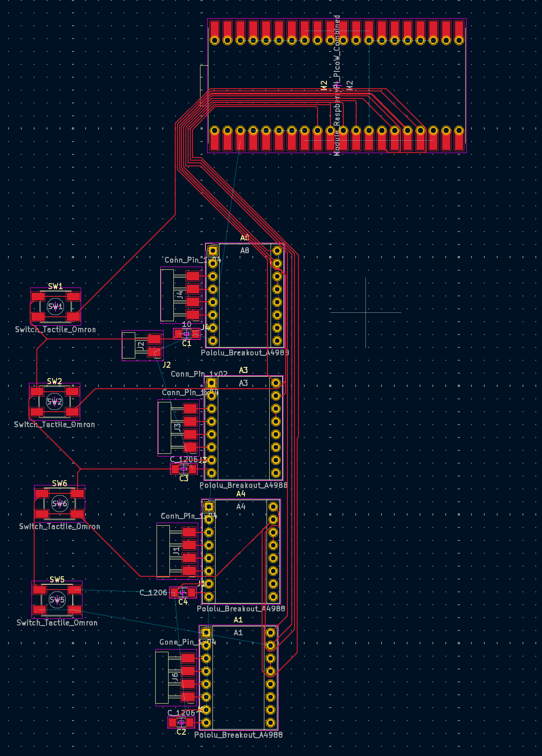Viewport: 542px width, 756px height.
Task: Click the Switch_Tactile_Omron label below SW5
Action: coord(57,623)
